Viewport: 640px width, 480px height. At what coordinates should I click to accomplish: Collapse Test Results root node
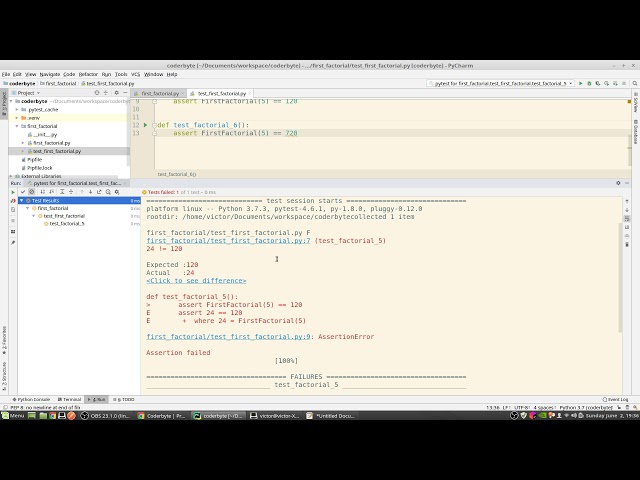click(x=22, y=200)
